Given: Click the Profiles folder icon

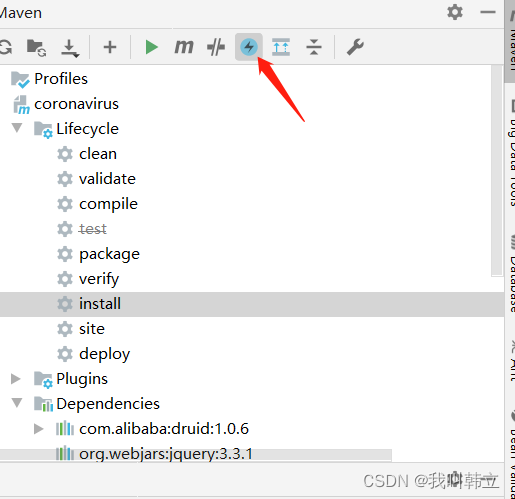Looking at the screenshot, I should [20, 80].
